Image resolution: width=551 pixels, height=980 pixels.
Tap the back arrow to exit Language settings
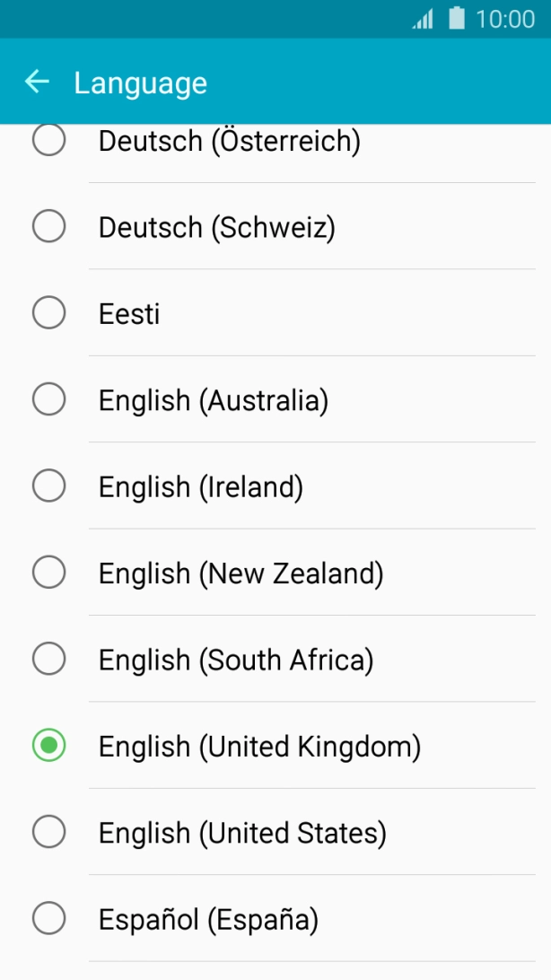tap(37, 82)
